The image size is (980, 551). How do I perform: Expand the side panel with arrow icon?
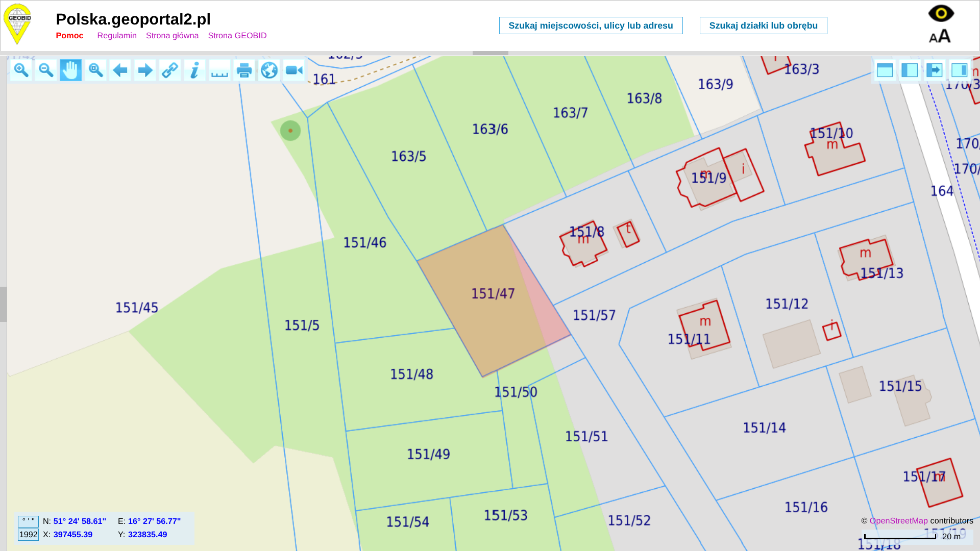click(935, 70)
